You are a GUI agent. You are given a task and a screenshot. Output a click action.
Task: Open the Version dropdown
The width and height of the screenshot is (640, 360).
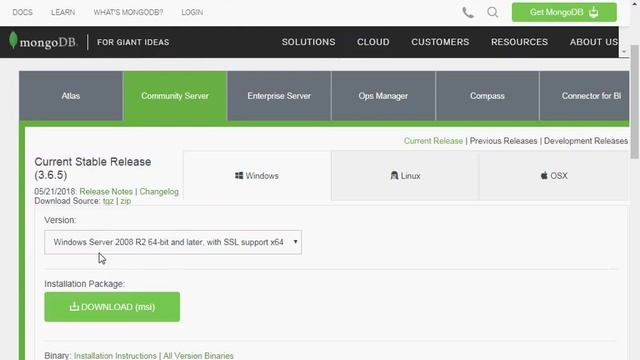tap(173, 242)
